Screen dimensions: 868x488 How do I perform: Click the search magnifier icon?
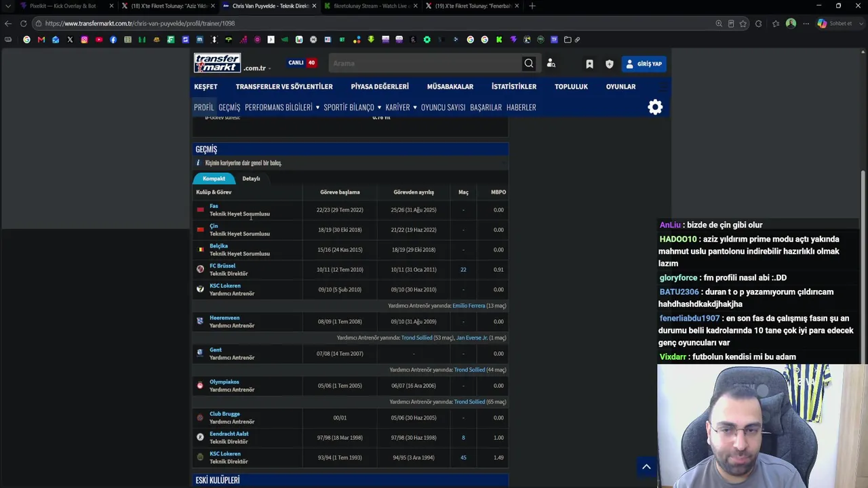(x=529, y=64)
